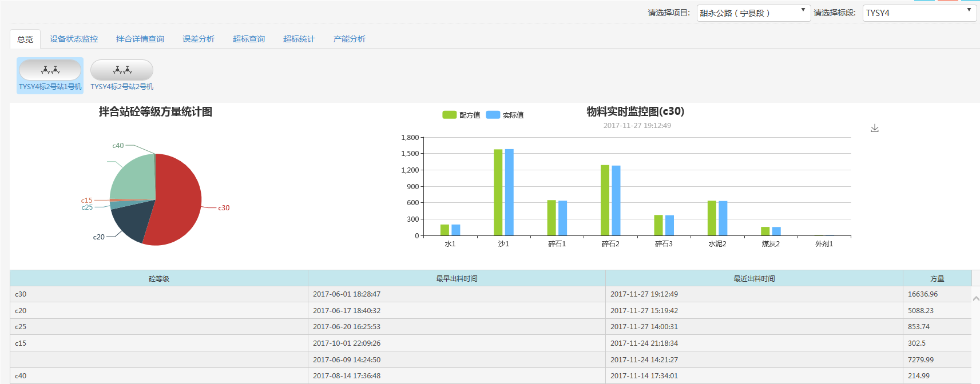Select the TYSY4标2号站1号机 mixing station icon
This screenshot has height=384, width=980.
tap(50, 71)
